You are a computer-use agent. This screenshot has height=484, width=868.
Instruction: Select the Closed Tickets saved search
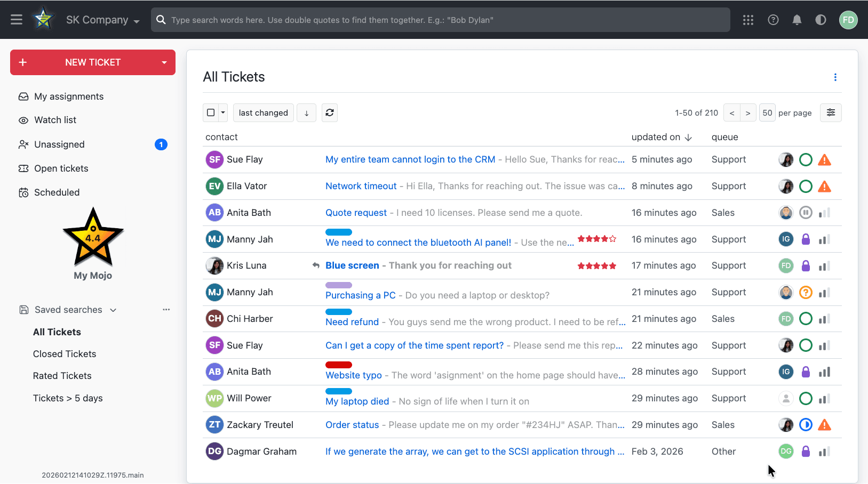coord(65,353)
